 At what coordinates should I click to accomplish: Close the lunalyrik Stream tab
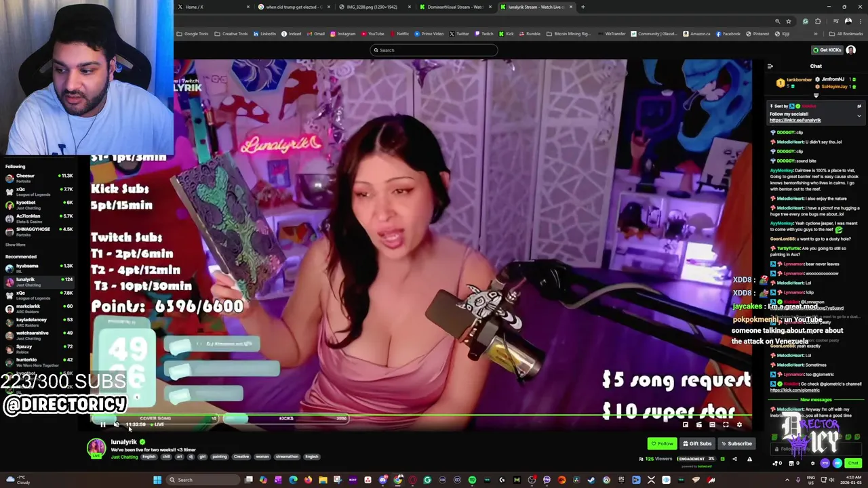(571, 7)
